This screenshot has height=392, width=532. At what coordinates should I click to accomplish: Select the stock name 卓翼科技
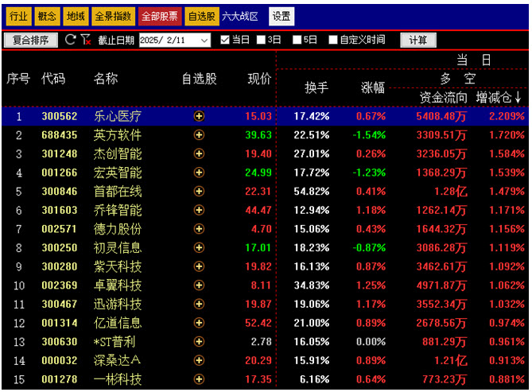click(x=118, y=285)
